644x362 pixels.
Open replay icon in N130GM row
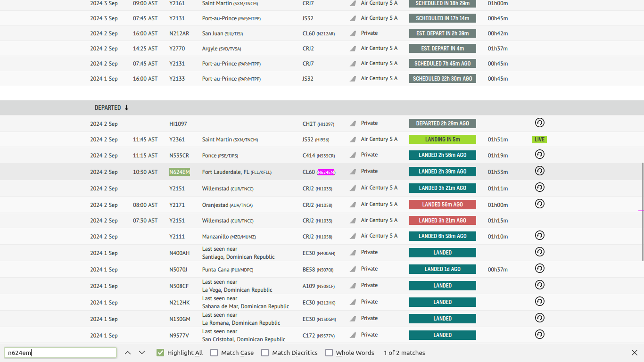coord(540,318)
